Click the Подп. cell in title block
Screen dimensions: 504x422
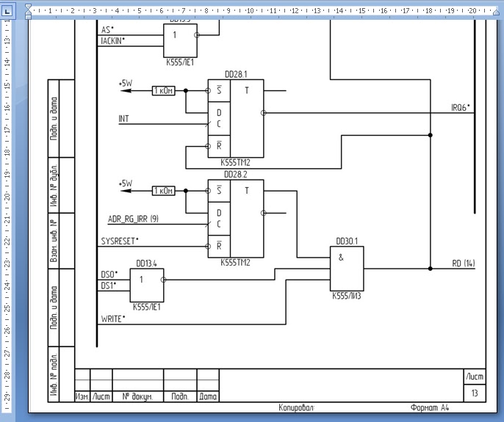[x=180, y=396]
